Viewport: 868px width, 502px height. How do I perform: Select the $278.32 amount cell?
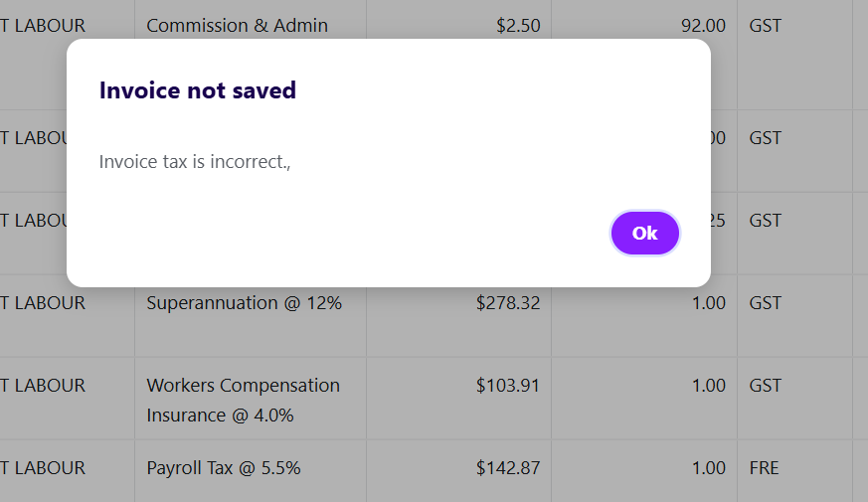tap(507, 303)
